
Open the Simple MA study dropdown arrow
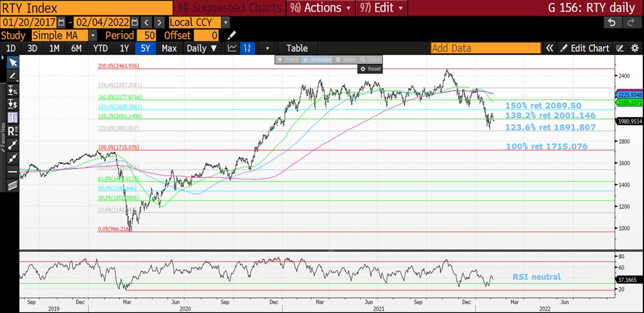(93, 35)
